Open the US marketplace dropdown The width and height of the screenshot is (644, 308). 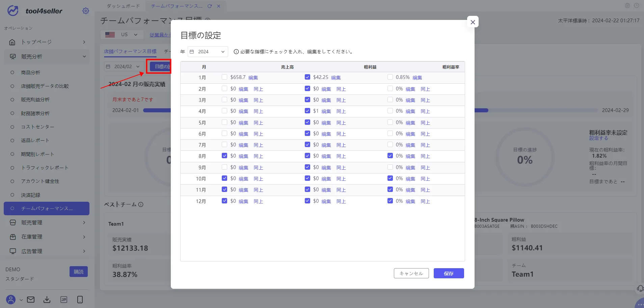point(122,34)
